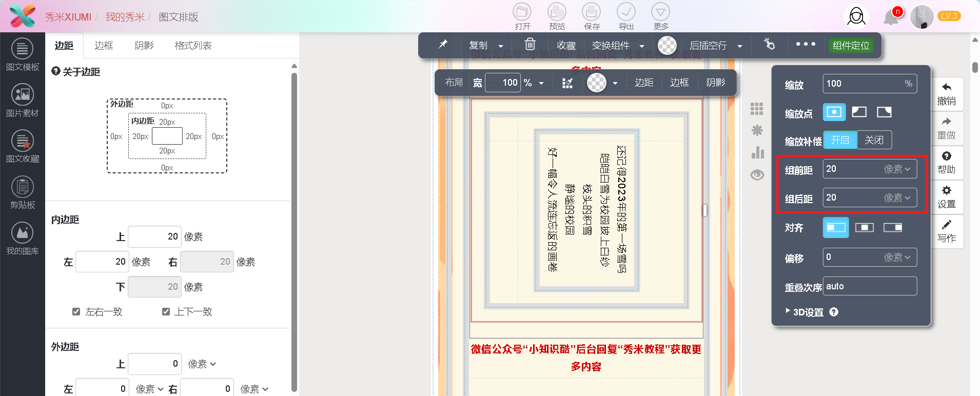The height and width of the screenshot is (396, 980).
Task: Toggle the 左右一致 checkbox
Action: point(76,311)
